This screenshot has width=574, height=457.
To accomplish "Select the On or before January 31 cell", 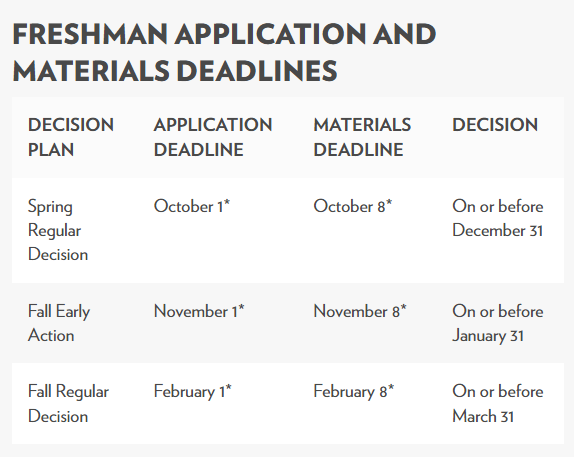I will point(497,324).
